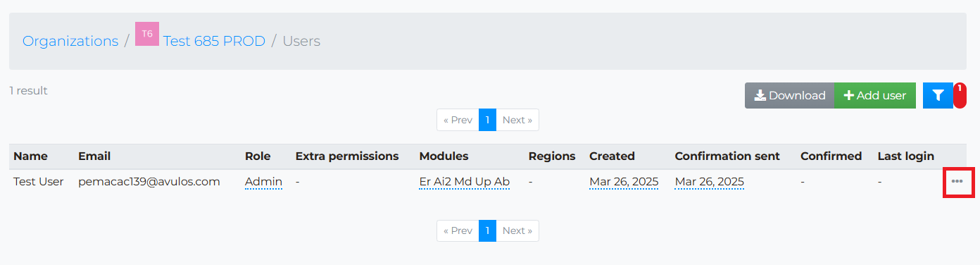The width and height of the screenshot is (980, 265).
Task: Add a new user
Action: click(x=875, y=95)
